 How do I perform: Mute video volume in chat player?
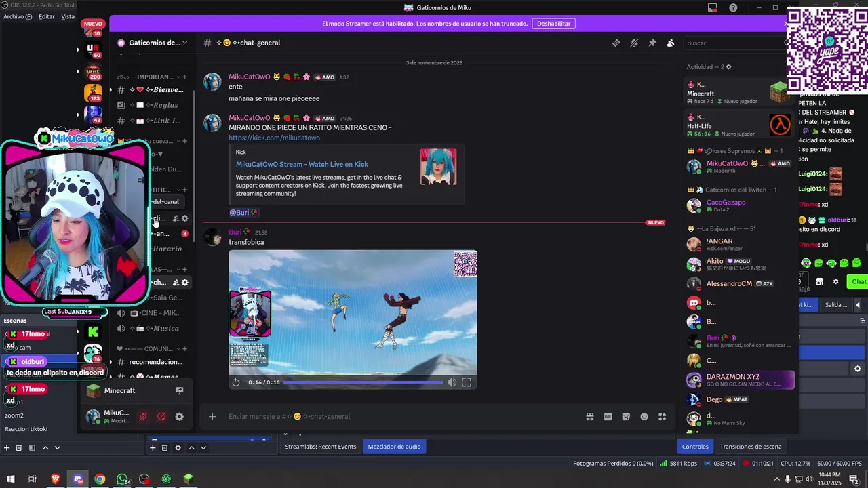(x=452, y=382)
